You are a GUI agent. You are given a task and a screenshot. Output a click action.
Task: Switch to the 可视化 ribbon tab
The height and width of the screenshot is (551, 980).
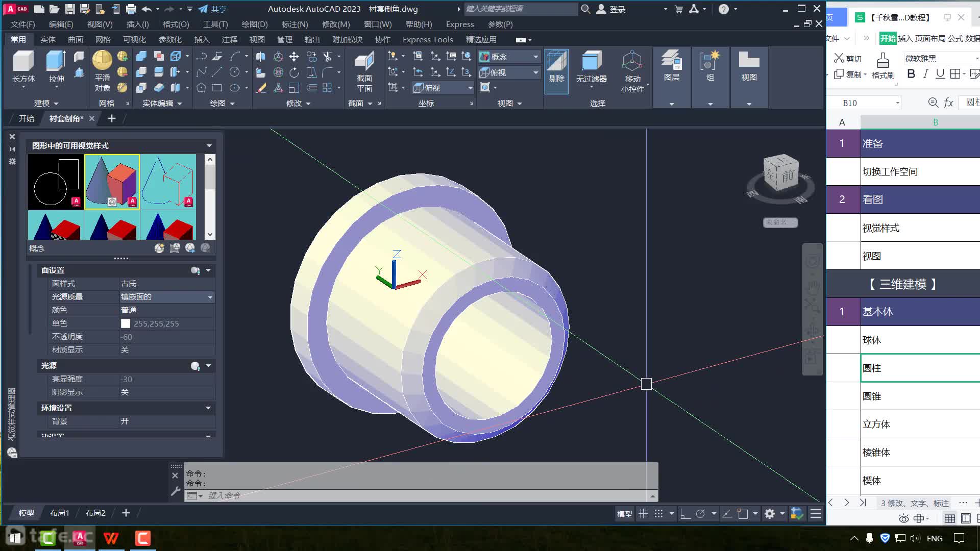134,39
